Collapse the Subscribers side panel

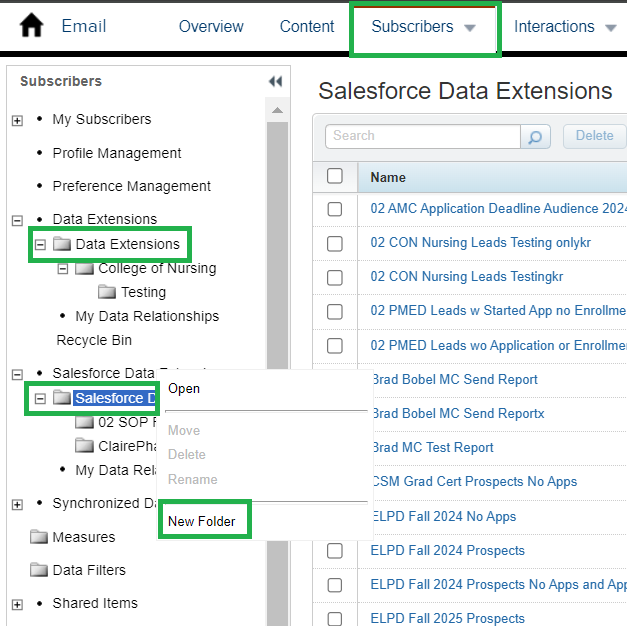(276, 82)
